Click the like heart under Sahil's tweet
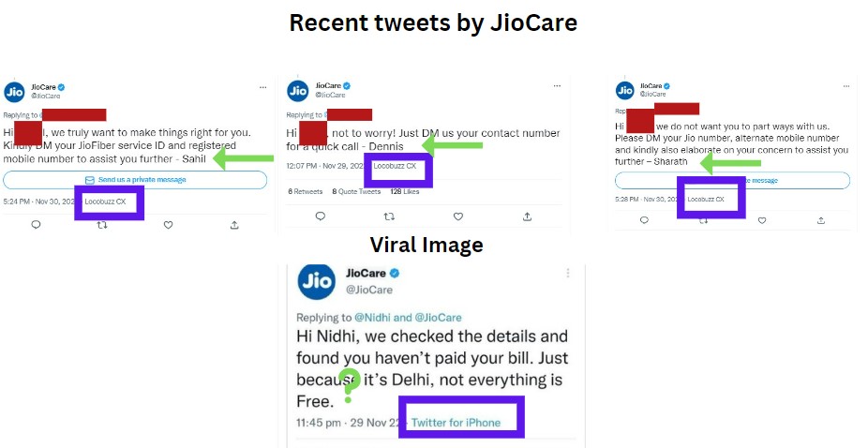This screenshot has height=448, width=868. (x=169, y=225)
